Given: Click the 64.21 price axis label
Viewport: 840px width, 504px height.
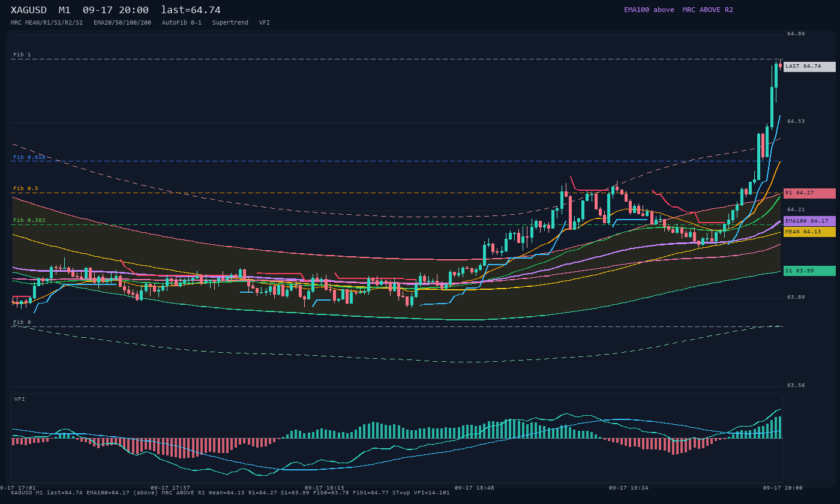Looking at the screenshot, I should click(x=796, y=209).
